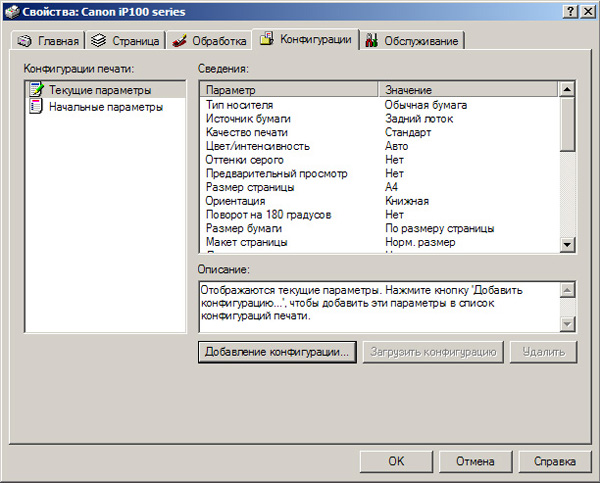Click the Ориентация parameter
This screenshot has width=600, height=483.
235,201
